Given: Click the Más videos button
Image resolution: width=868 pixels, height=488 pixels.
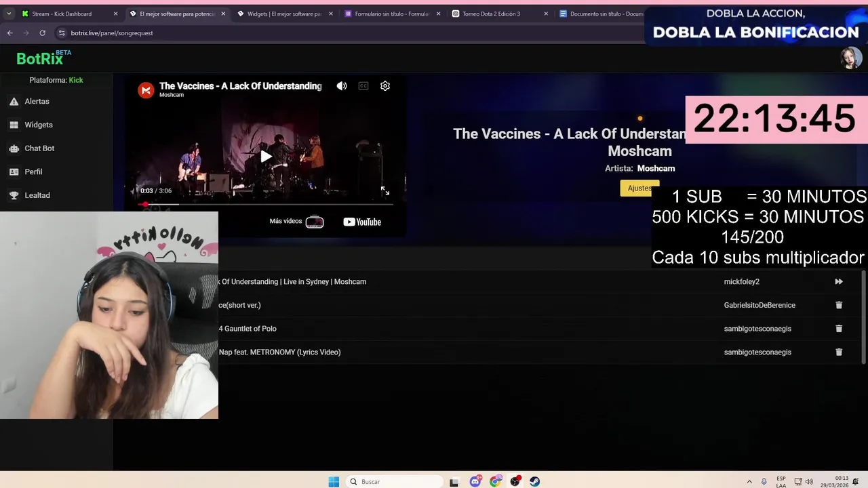Looking at the screenshot, I should (296, 222).
